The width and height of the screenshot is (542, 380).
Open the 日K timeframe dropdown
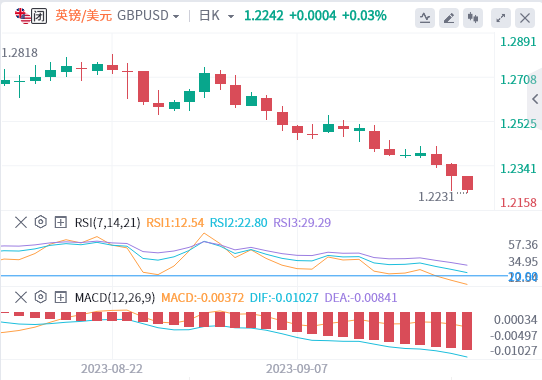216,16
